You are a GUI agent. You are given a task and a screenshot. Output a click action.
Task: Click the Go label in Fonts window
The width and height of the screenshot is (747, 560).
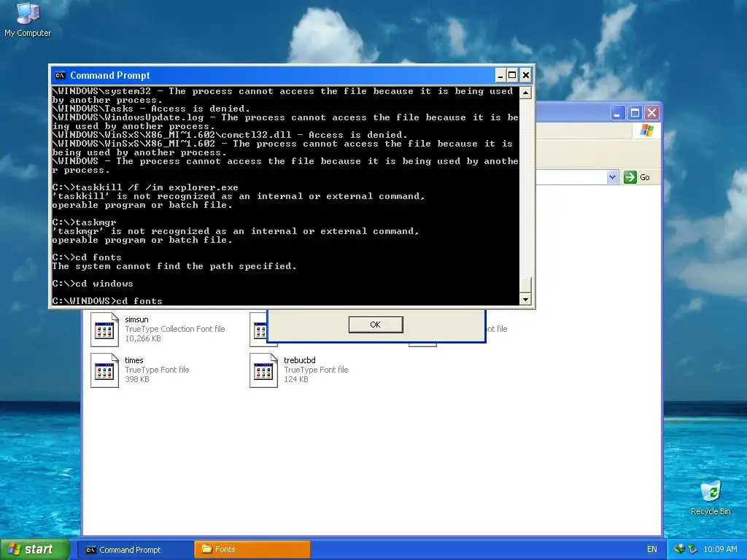(645, 177)
